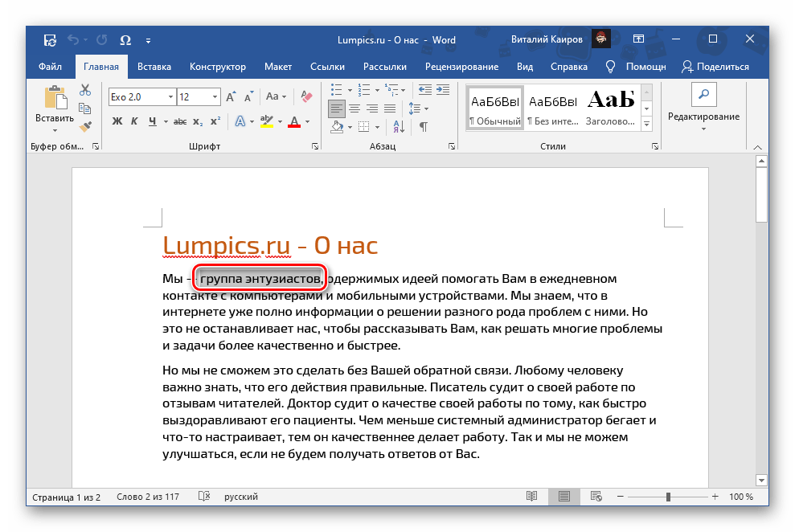
Task: Increase font size with the larger A
Action: (231, 96)
